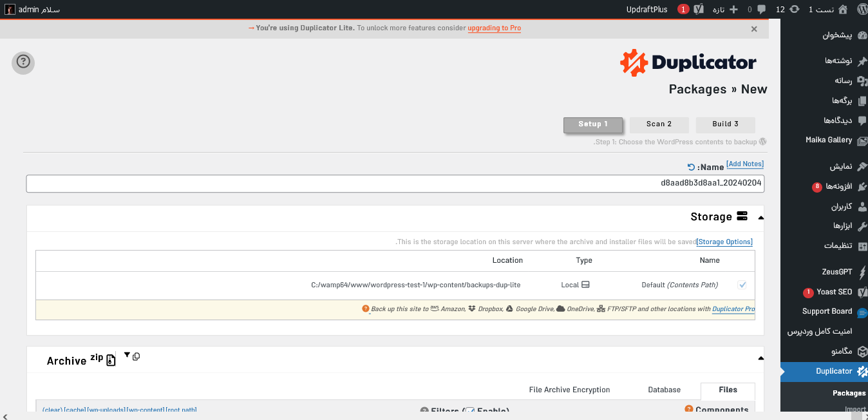Click the Local drive type icon
The image size is (868, 420).
(585, 285)
